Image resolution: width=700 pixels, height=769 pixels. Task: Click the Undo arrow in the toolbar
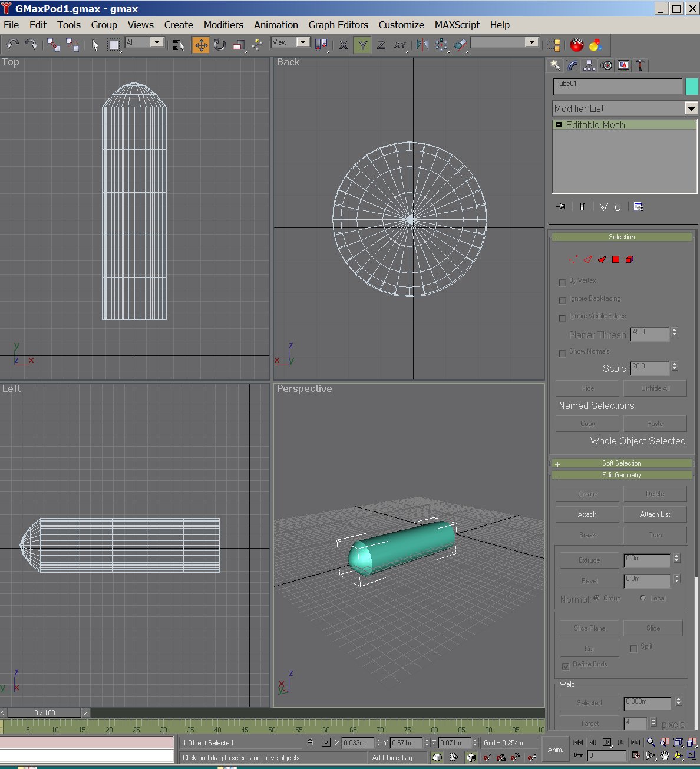(x=13, y=45)
